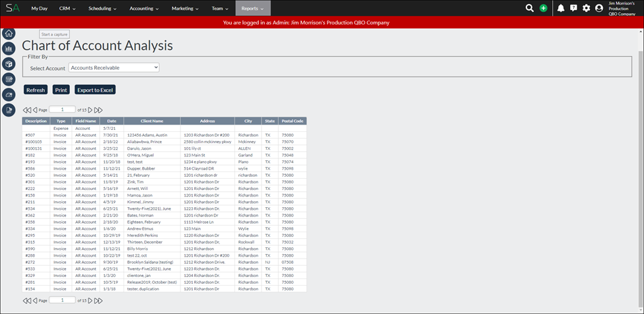Image resolution: width=644 pixels, height=314 pixels.
Task: Click client name Zink, Tim
Action: 135,181
